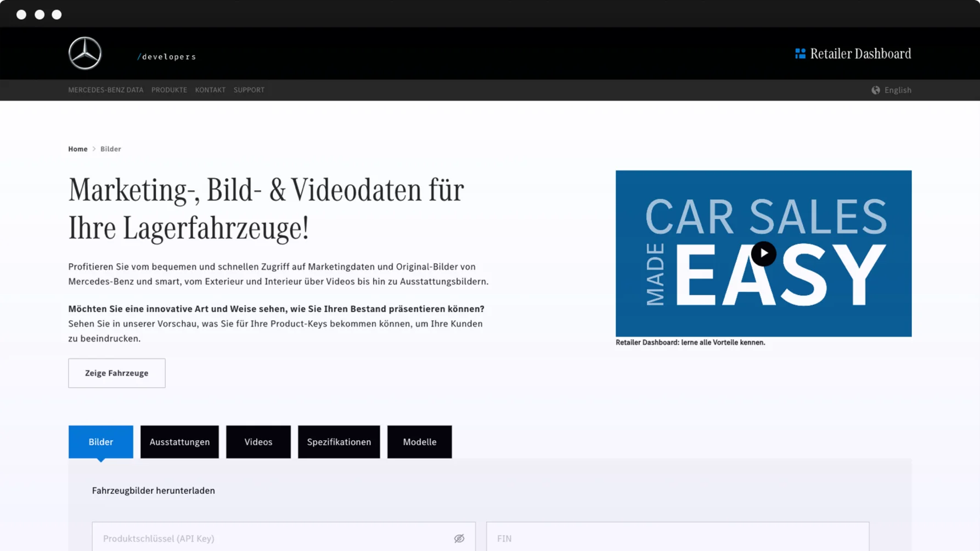Open the Videos tab
Viewport: 980px width, 551px height.
258,442
